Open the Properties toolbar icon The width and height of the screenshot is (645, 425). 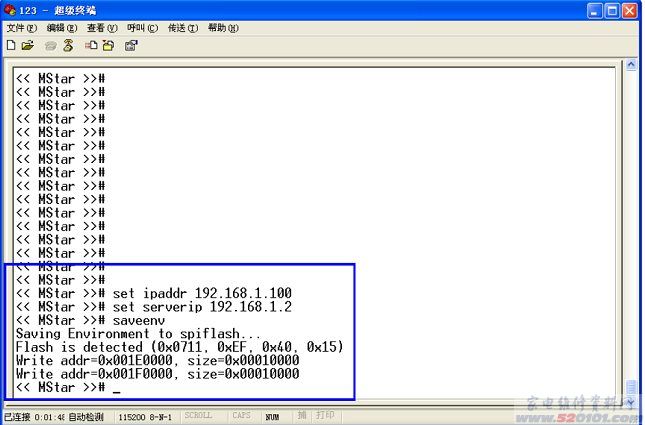pos(130,45)
